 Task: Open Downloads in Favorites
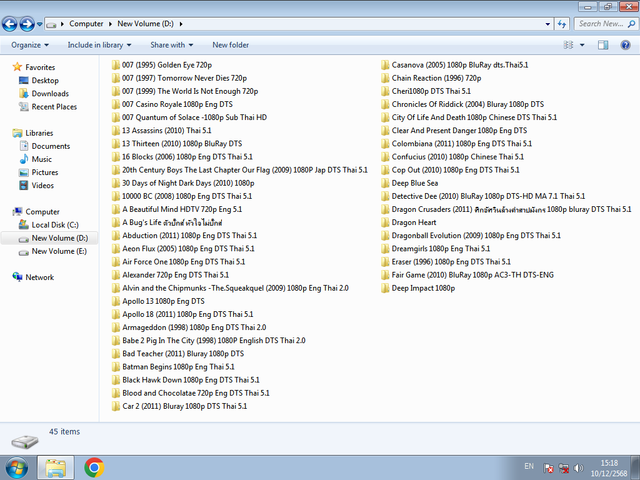click(x=50, y=93)
